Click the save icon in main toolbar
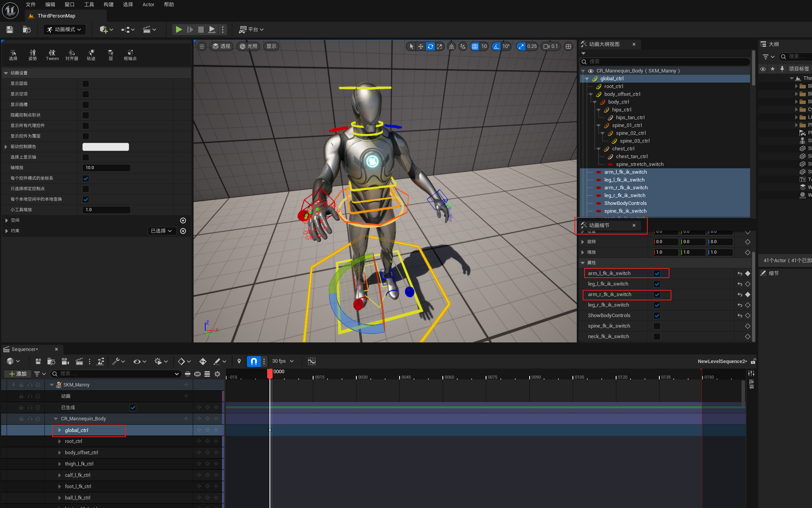 pos(10,30)
